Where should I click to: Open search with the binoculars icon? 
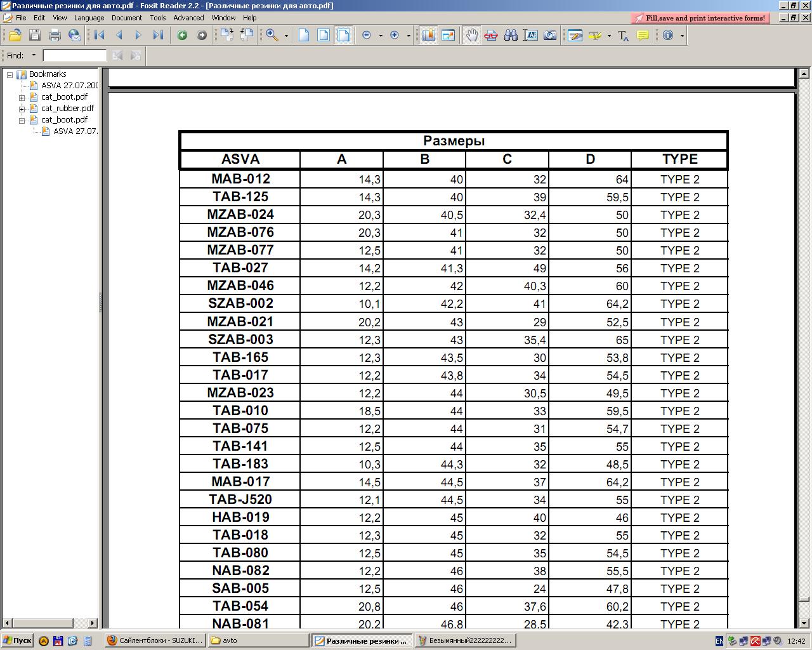click(x=511, y=36)
